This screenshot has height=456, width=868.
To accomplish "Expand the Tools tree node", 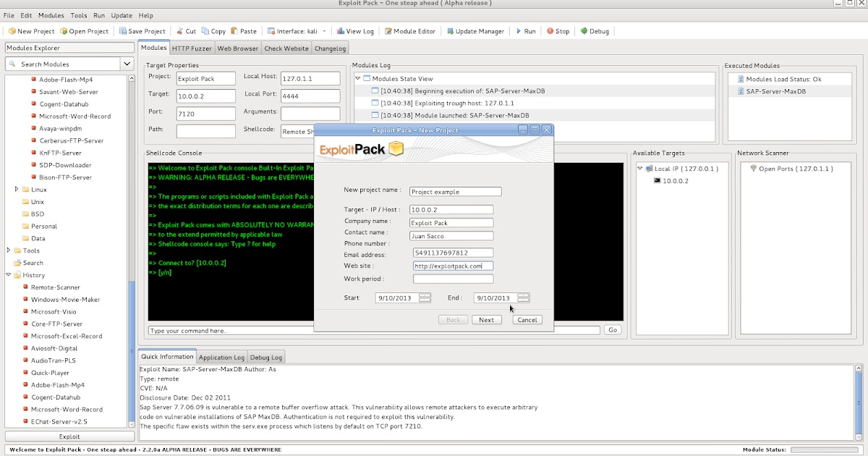I will tap(8, 250).
